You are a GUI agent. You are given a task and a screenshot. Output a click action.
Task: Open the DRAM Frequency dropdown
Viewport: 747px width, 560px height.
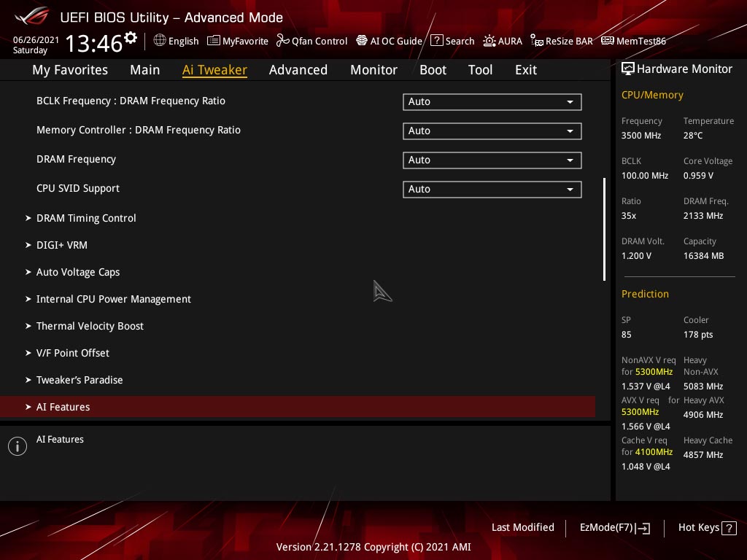tap(492, 160)
